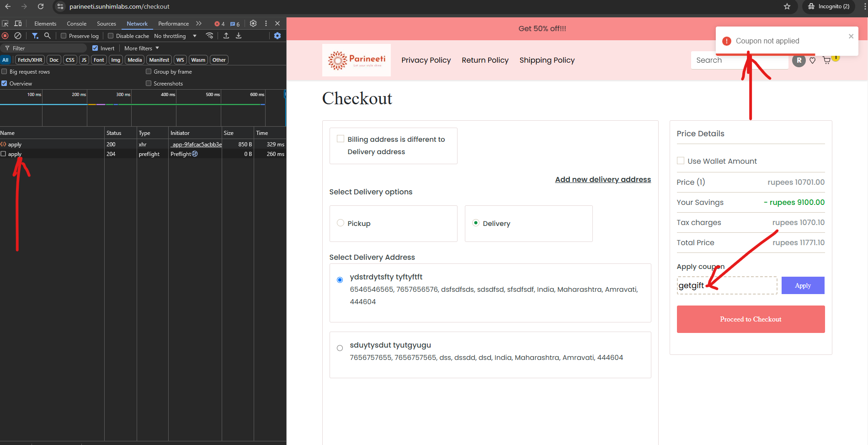Viewport: 868px width, 445px height.
Task: Filter requests by Img type
Action: click(116, 60)
